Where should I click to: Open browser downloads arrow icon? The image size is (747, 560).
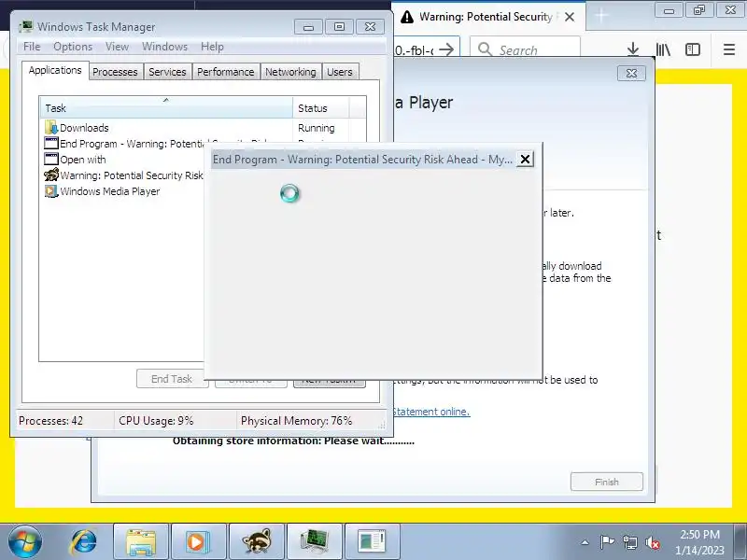pos(633,49)
